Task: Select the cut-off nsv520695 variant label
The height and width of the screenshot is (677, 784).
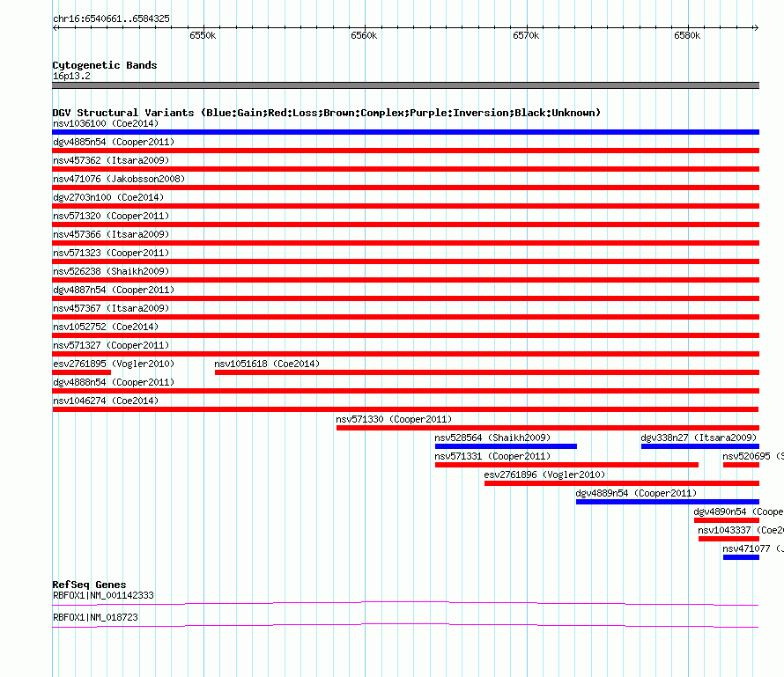Action: 752,456
